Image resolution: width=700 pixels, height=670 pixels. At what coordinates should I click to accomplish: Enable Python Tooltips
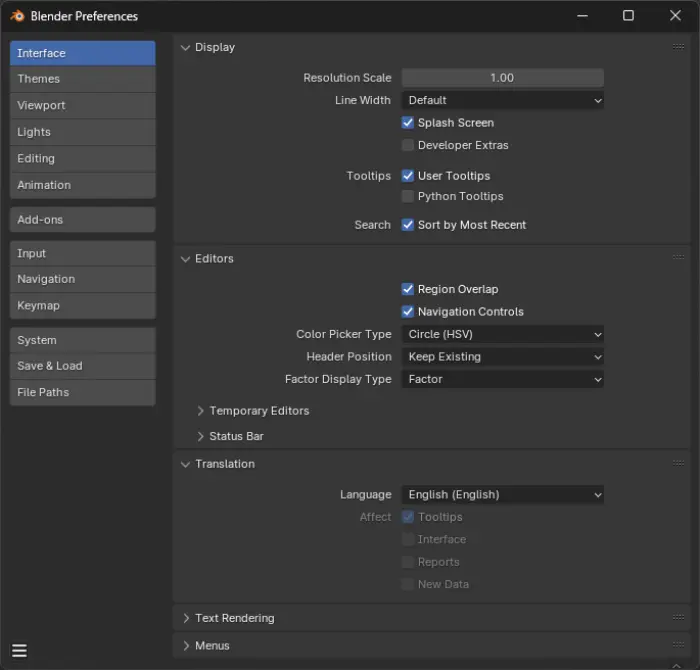pyautogui.click(x=408, y=196)
